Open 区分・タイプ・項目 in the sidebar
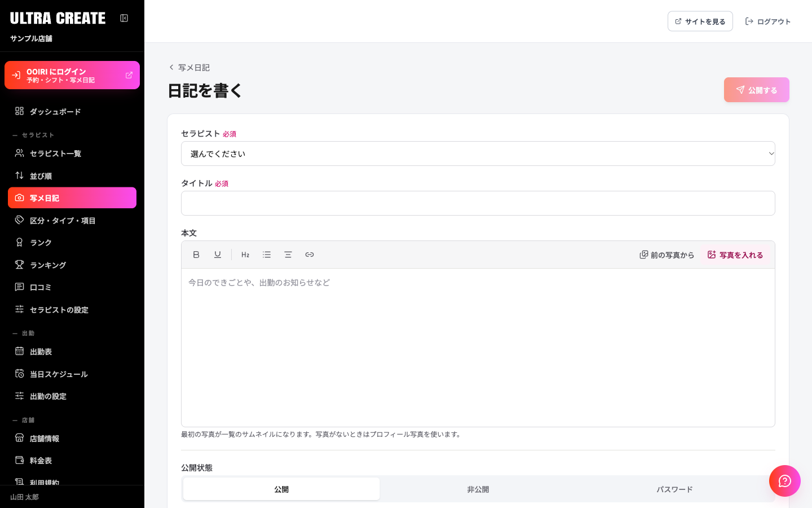This screenshot has width=812, height=508. click(x=72, y=221)
